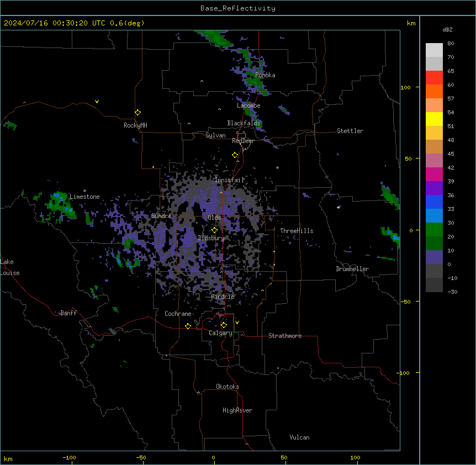This screenshot has height=465, width=476.
Task: Click the Didsbury city label
Action: (211, 238)
